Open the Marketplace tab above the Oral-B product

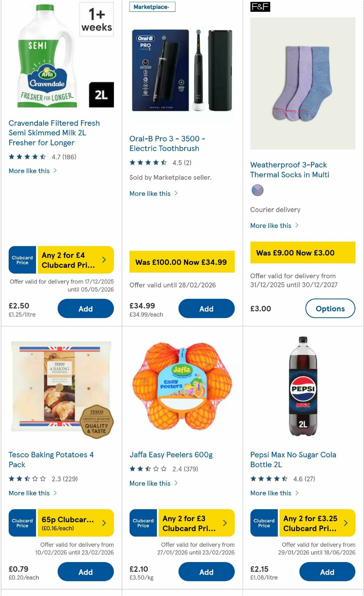coord(152,7)
